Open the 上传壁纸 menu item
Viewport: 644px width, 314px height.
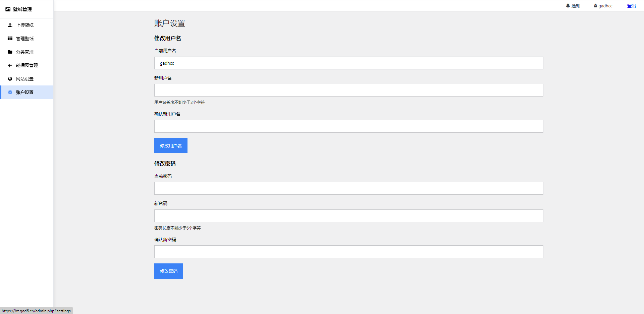click(x=25, y=25)
